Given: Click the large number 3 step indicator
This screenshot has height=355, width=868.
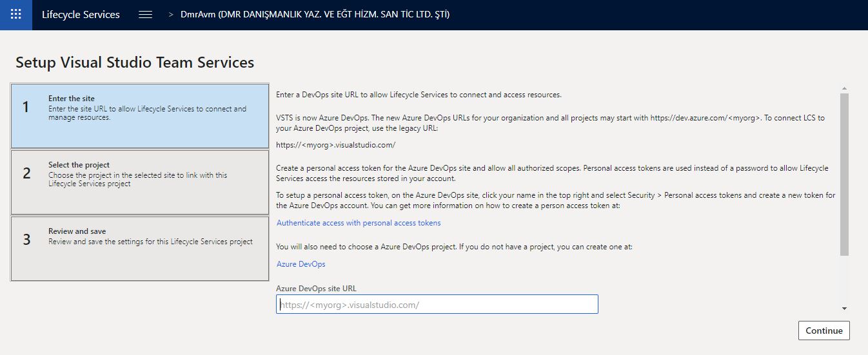Looking at the screenshot, I should pos(26,240).
